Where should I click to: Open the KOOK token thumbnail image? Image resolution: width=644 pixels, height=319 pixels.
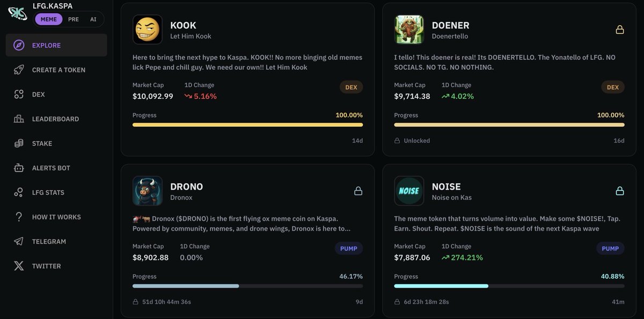[148, 30]
